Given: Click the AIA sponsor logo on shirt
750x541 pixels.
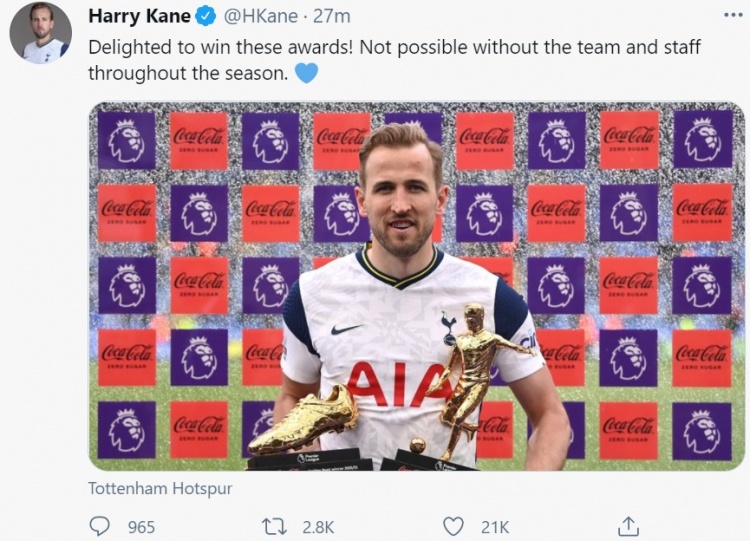Looking at the screenshot, I should pyautogui.click(x=398, y=383).
